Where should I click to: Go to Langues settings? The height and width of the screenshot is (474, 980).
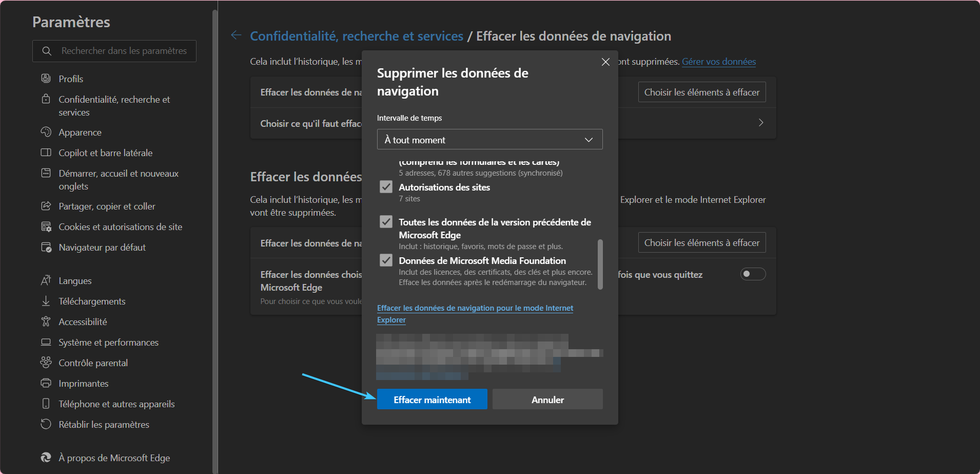click(75, 281)
